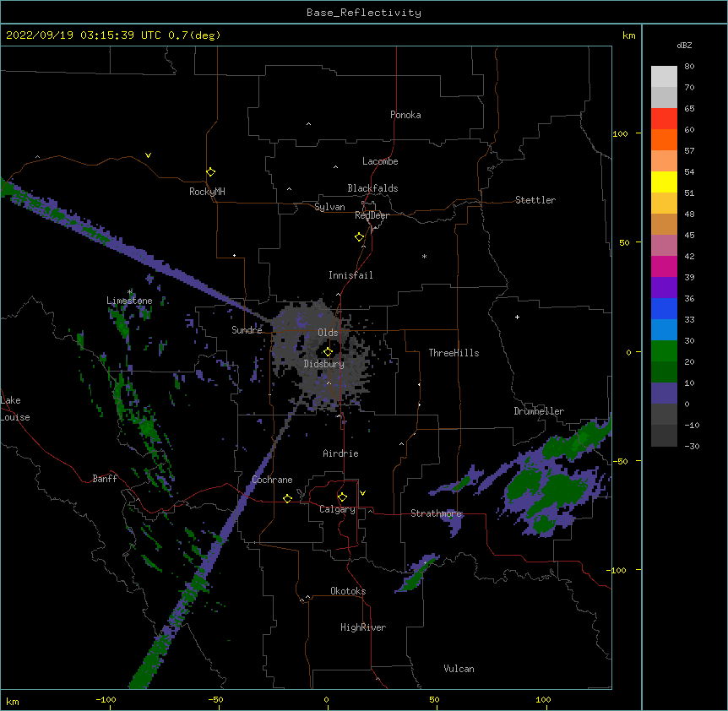Click the white asterisk east of Innisfail
Viewport: 728px width, 711px height.
[x=424, y=256]
